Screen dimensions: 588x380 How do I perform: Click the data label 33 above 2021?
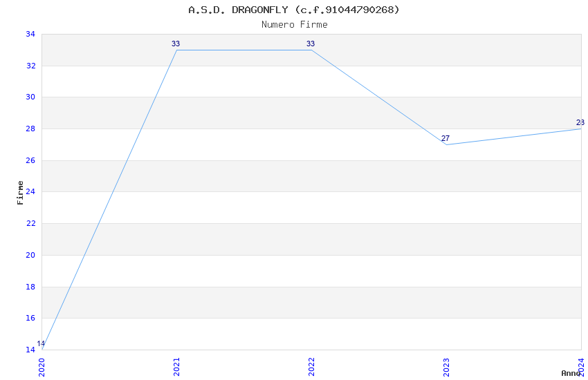pyautogui.click(x=176, y=44)
